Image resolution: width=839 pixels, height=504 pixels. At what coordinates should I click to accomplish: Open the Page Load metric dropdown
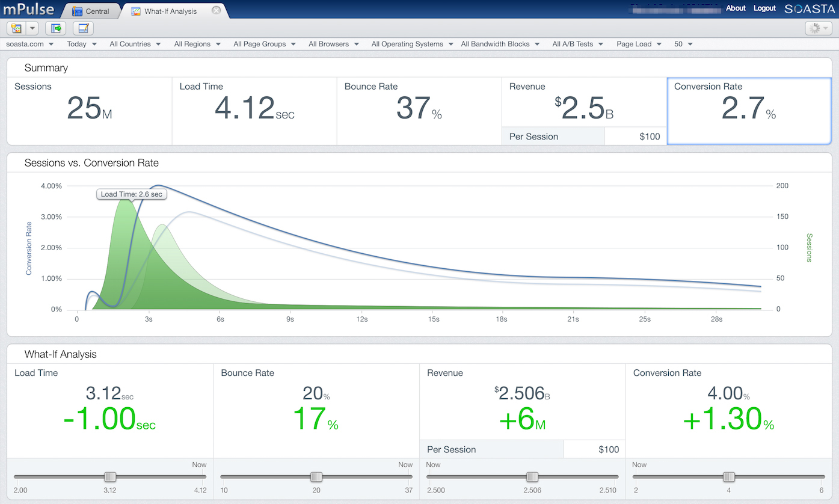click(638, 43)
